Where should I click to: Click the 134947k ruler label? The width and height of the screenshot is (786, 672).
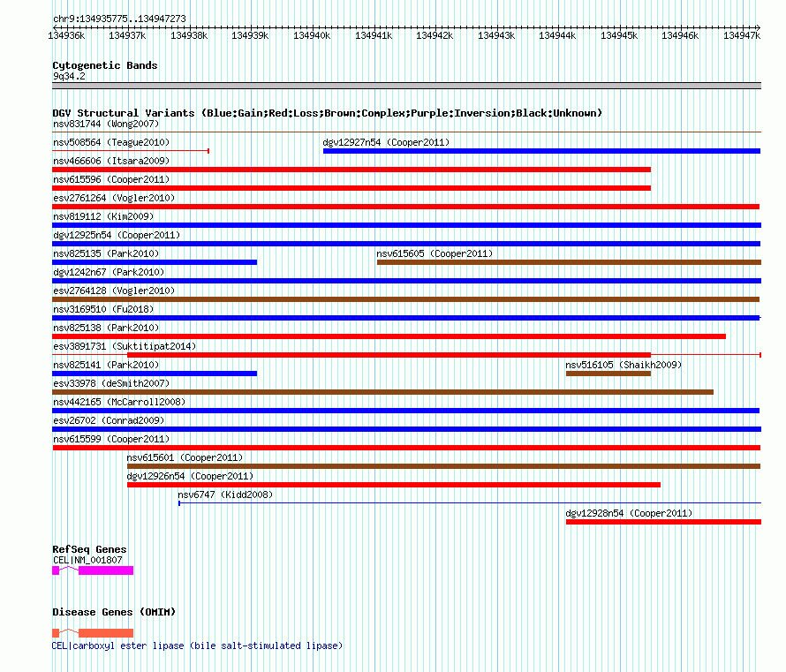[x=742, y=35]
